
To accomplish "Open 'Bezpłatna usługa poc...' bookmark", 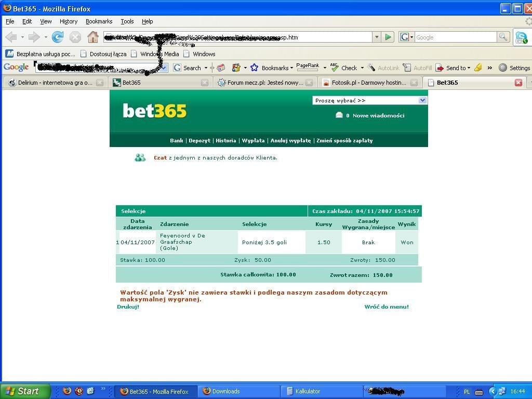I will 41,54.
